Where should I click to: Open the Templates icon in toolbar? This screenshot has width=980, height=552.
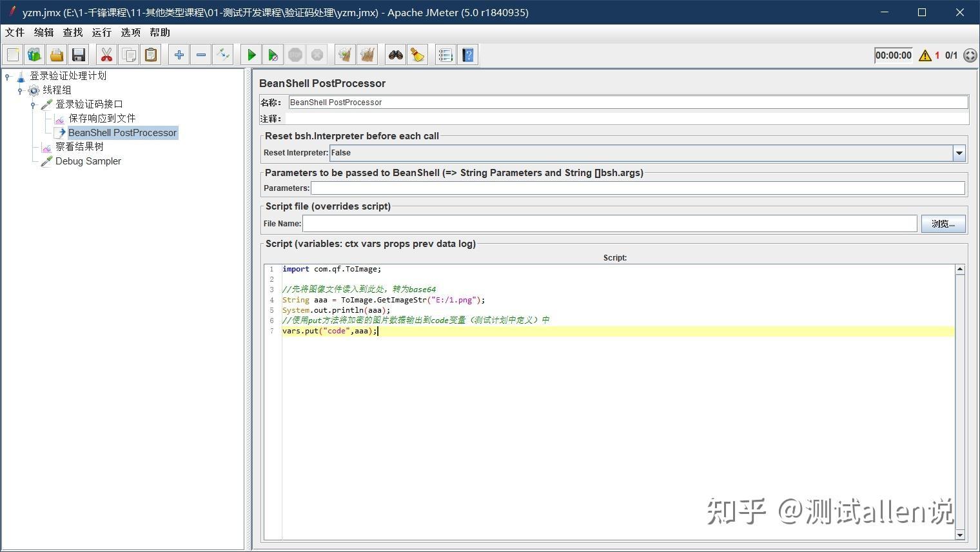35,55
